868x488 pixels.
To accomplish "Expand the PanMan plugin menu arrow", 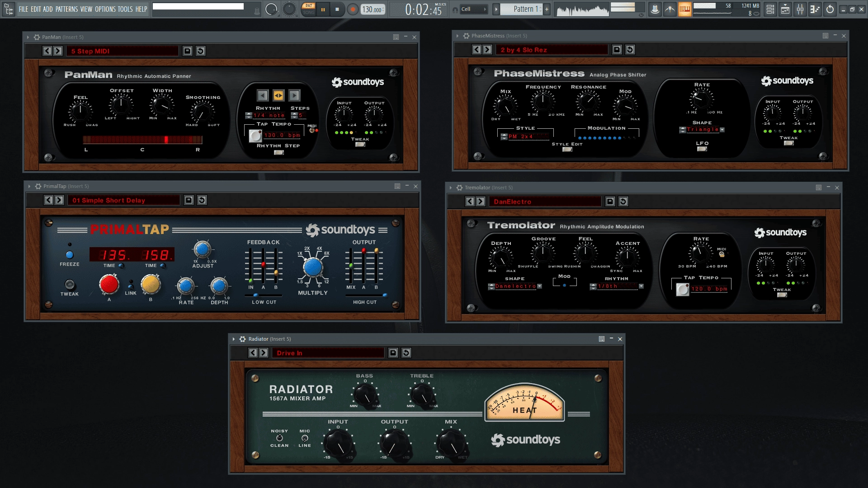I will pyautogui.click(x=28, y=37).
